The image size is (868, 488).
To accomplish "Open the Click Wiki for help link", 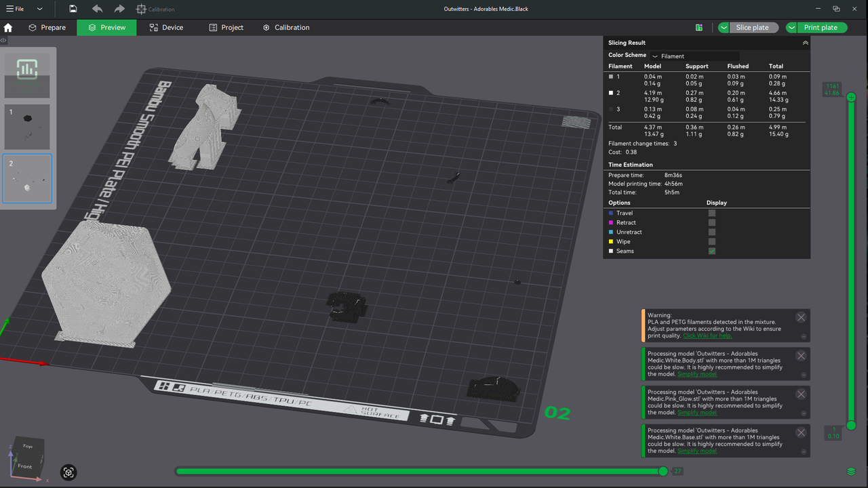I will click(707, 335).
